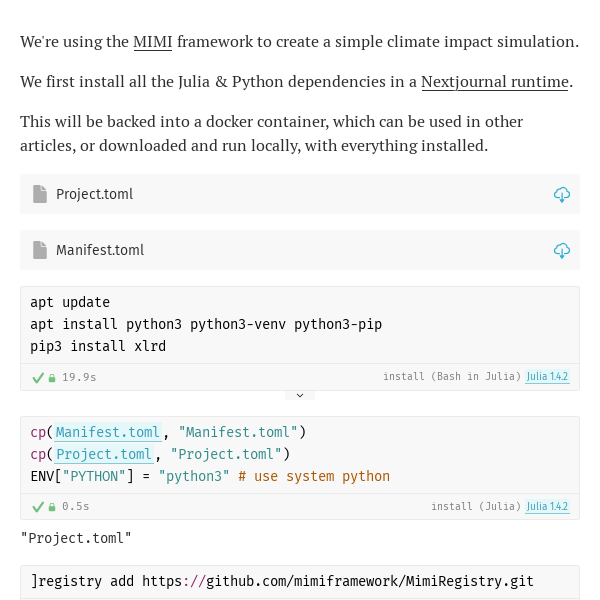Click into the registry add code cell
This screenshot has height=600, width=600.
pyautogui.click(x=300, y=581)
